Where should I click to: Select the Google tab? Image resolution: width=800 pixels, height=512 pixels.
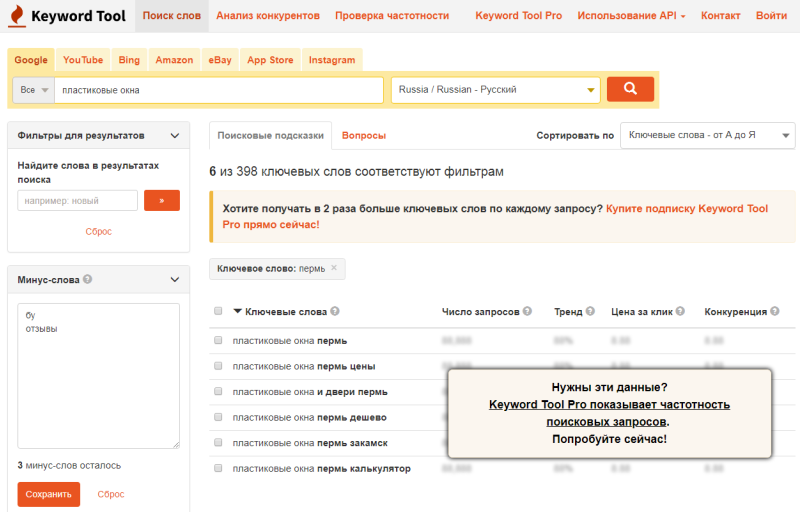[x=31, y=60]
